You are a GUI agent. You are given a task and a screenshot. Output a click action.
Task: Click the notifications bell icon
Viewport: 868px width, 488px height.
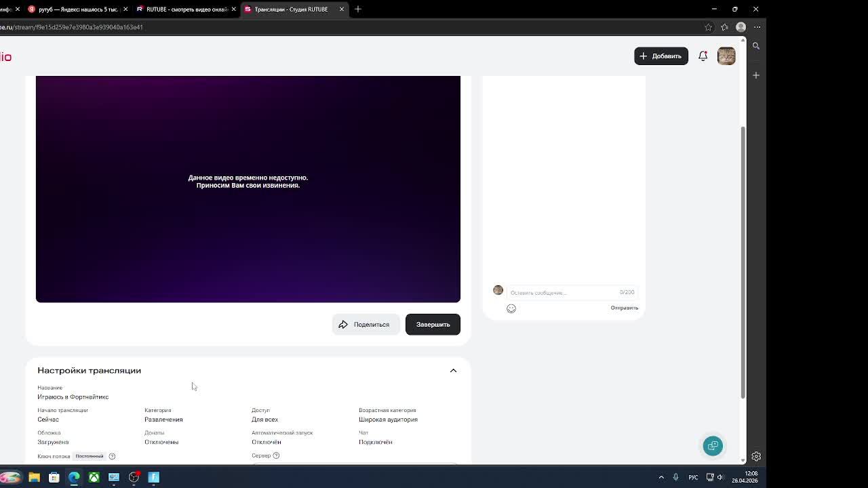(703, 56)
